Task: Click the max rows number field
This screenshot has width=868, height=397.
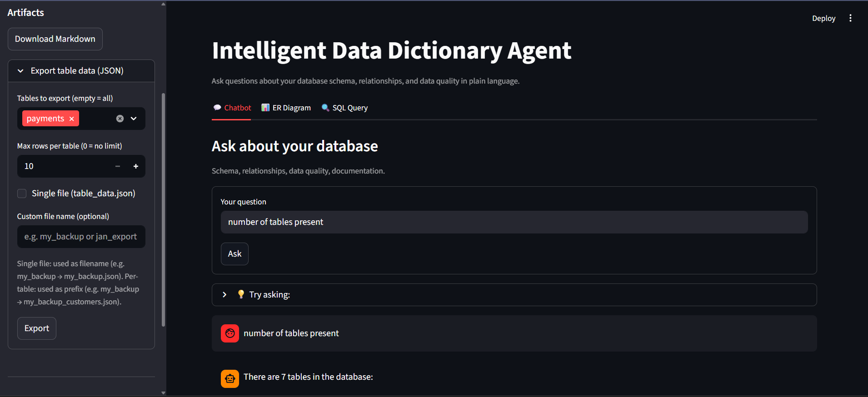Action: [63, 166]
